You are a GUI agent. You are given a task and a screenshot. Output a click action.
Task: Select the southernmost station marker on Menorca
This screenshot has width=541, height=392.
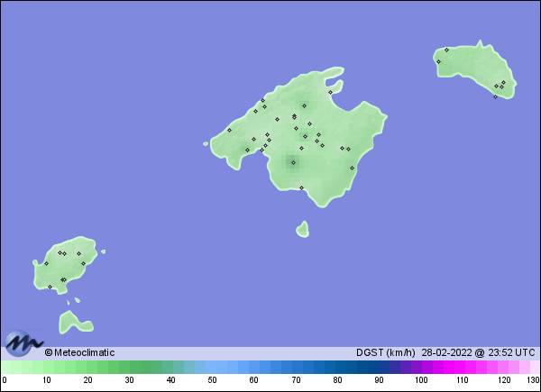coord(495,97)
